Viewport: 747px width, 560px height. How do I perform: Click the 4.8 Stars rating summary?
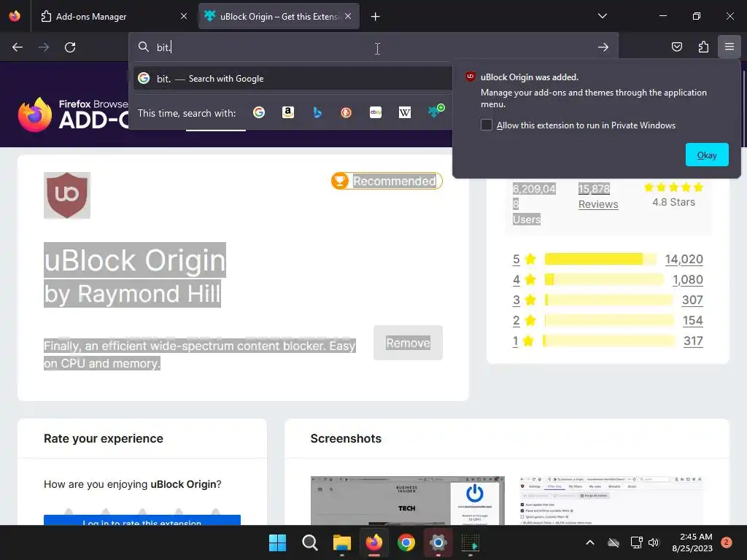(673, 195)
